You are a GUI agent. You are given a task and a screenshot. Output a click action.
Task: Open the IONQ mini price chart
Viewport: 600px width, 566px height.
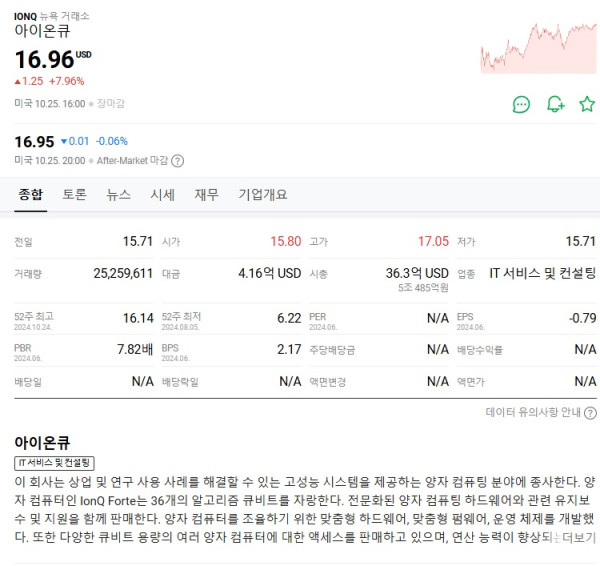538,48
